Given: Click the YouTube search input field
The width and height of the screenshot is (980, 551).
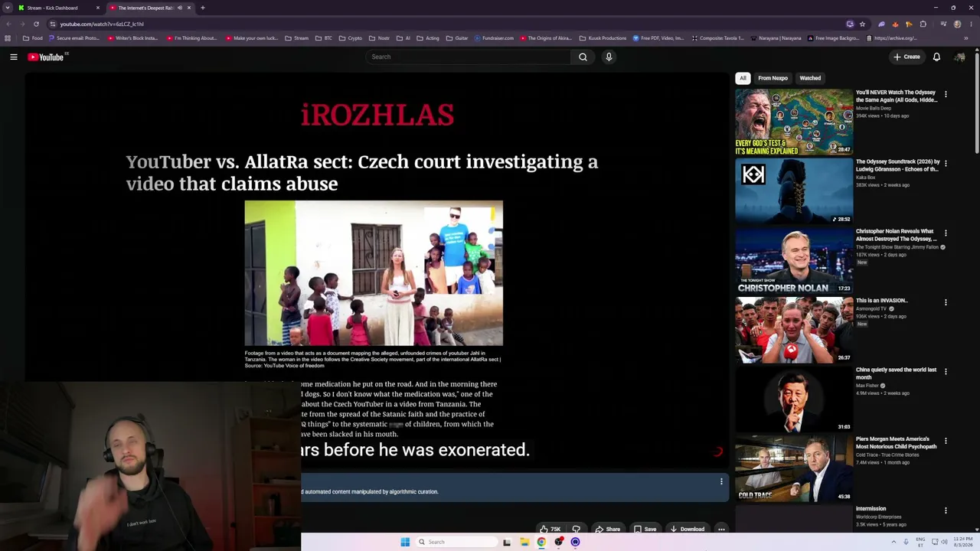Looking at the screenshot, I should point(468,57).
